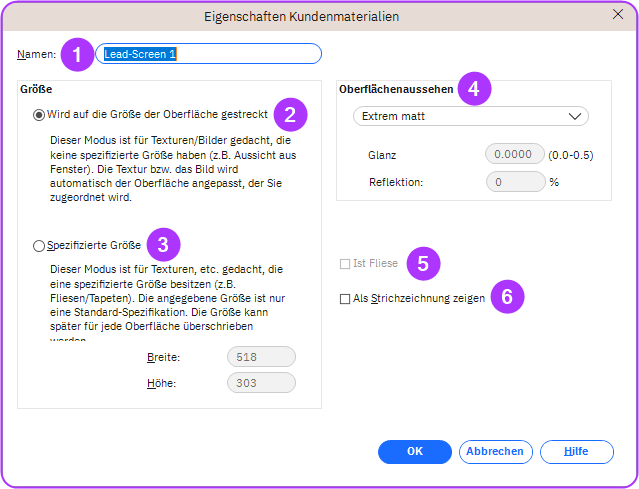Click the purple number 5 badge
639x489 pixels.
423,264
